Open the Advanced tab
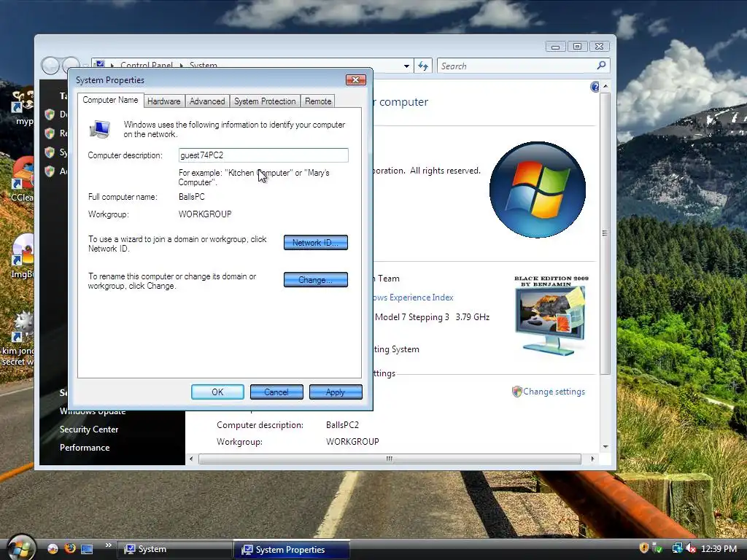This screenshot has height=560, width=747. [207, 101]
